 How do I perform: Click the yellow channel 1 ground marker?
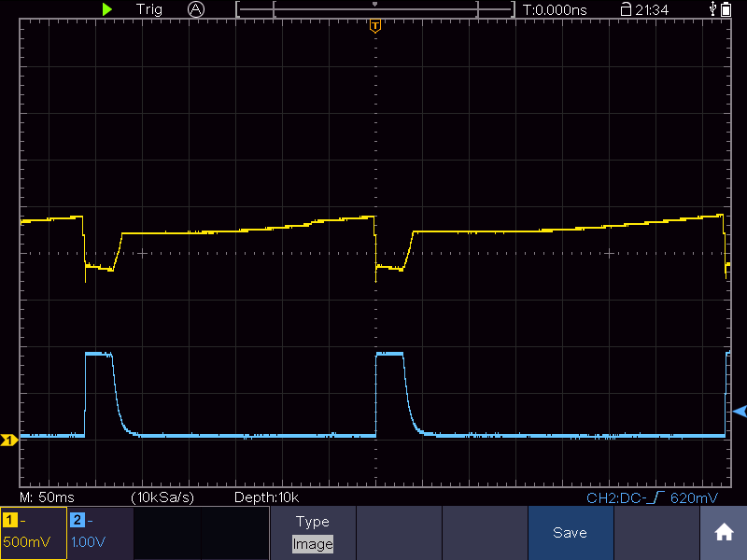pos(8,440)
